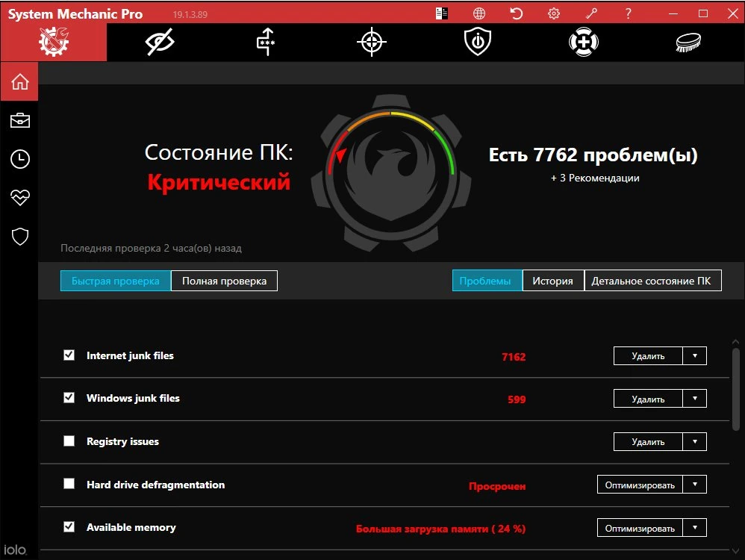Open the System Shield power tab
Screen dimensions: 745x560
(x=478, y=42)
